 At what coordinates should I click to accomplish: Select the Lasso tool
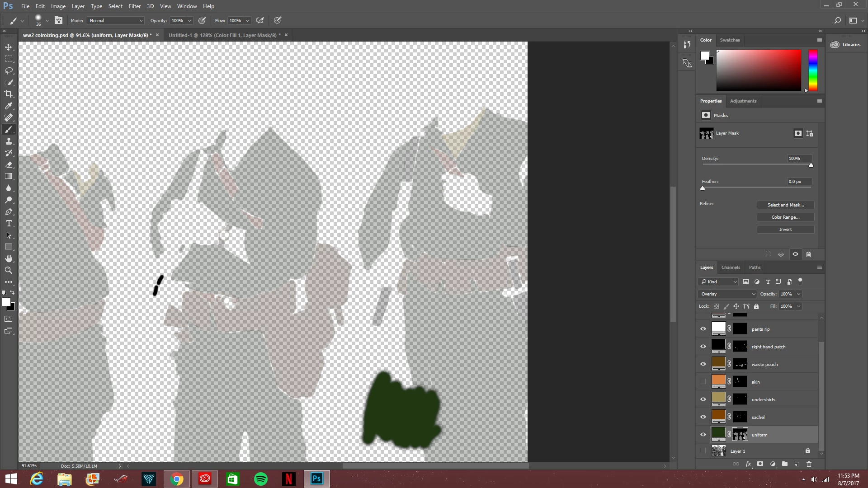tap(9, 71)
